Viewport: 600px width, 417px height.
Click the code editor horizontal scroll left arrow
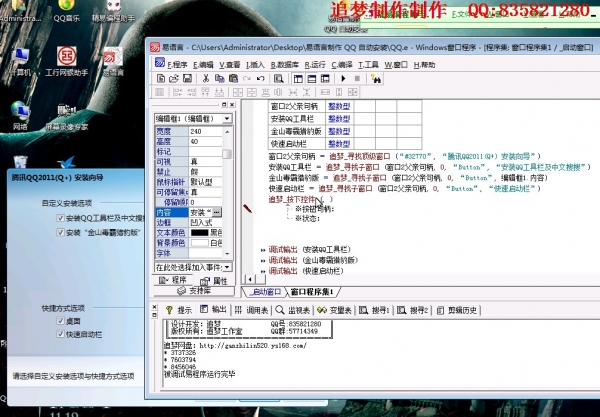click(x=250, y=279)
